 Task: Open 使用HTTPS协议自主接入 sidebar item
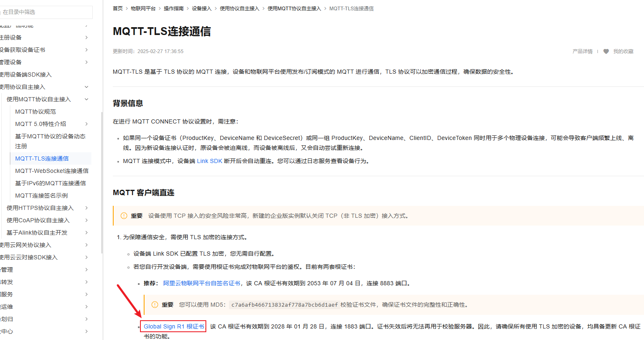[40, 208]
